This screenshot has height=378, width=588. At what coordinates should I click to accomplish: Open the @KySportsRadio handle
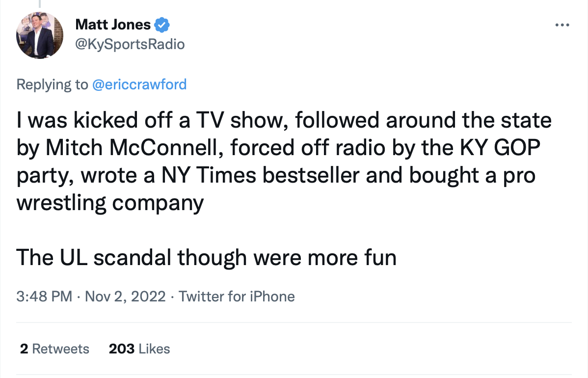(130, 44)
